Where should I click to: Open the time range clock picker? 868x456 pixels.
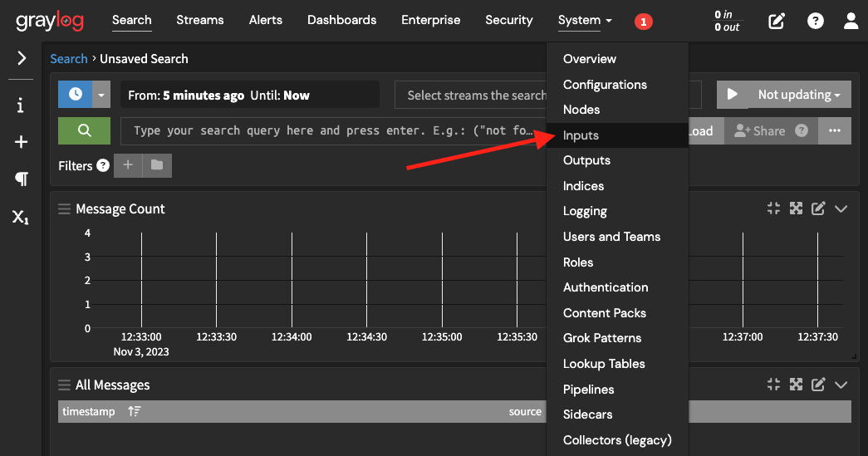pyautogui.click(x=76, y=94)
